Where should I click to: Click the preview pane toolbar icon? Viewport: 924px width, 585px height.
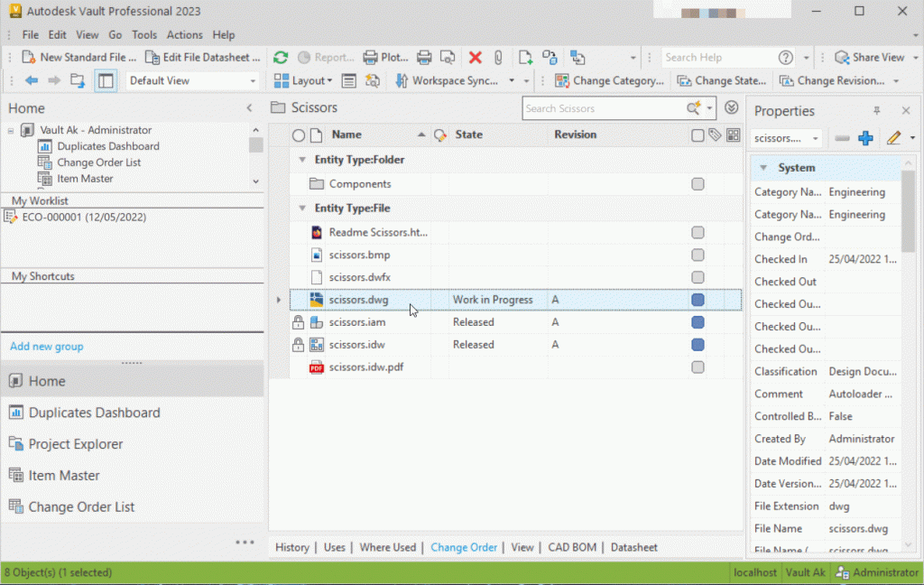[x=349, y=80]
